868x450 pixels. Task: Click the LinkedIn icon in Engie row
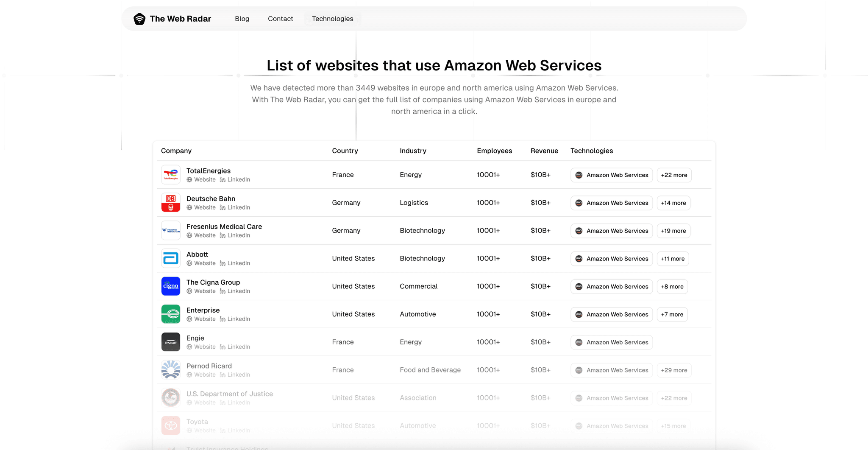(x=223, y=347)
